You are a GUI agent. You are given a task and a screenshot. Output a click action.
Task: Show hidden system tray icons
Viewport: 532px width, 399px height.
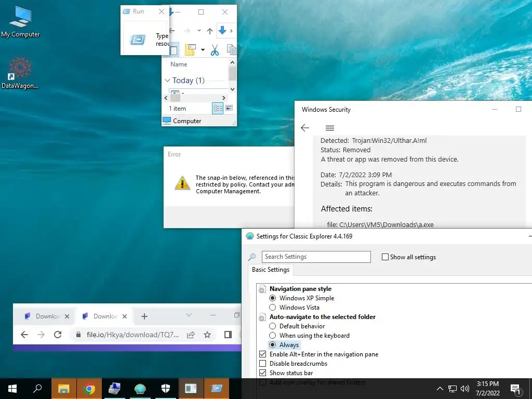pyautogui.click(x=440, y=389)
